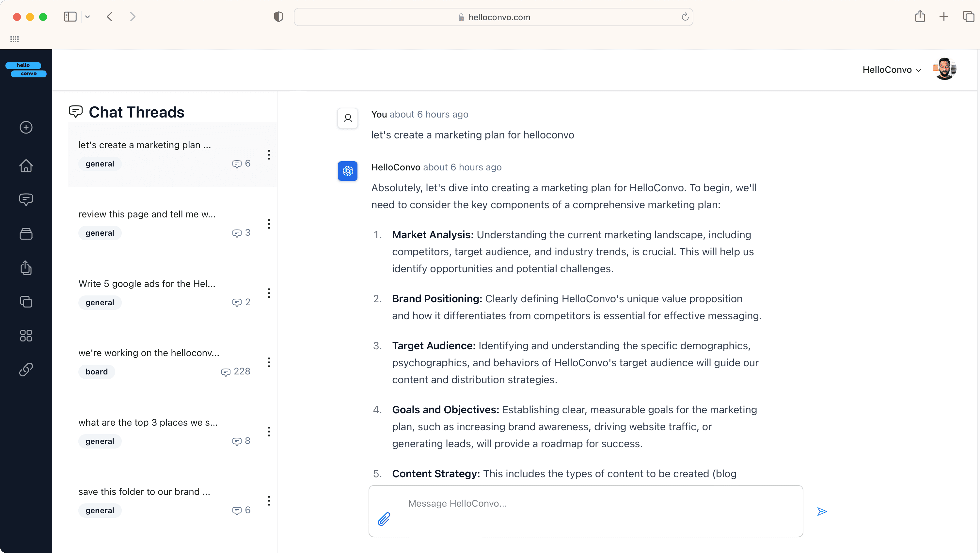The image size is (980, 553).
Task: Click the copy layers icon in sidebar
Action: pos(26,302)
